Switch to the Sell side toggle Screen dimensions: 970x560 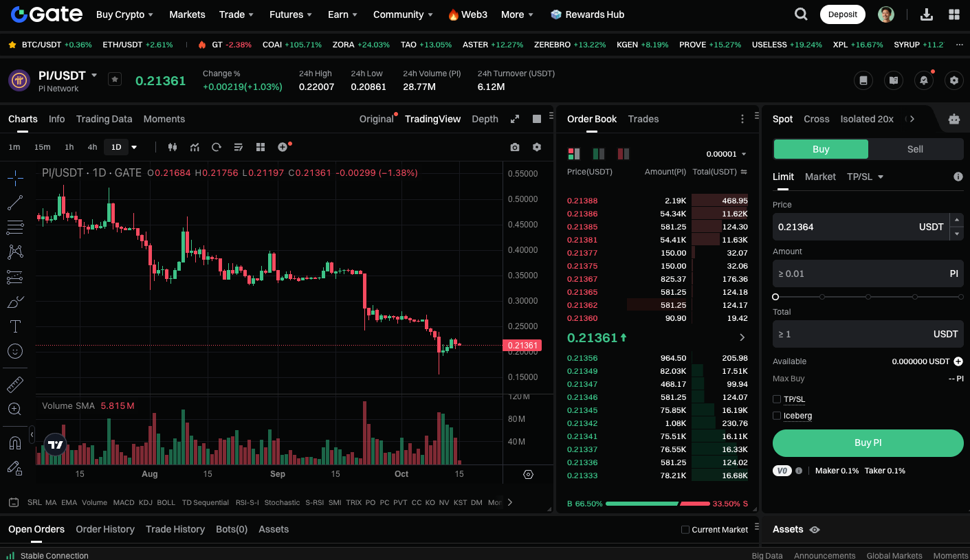point(916,149)
